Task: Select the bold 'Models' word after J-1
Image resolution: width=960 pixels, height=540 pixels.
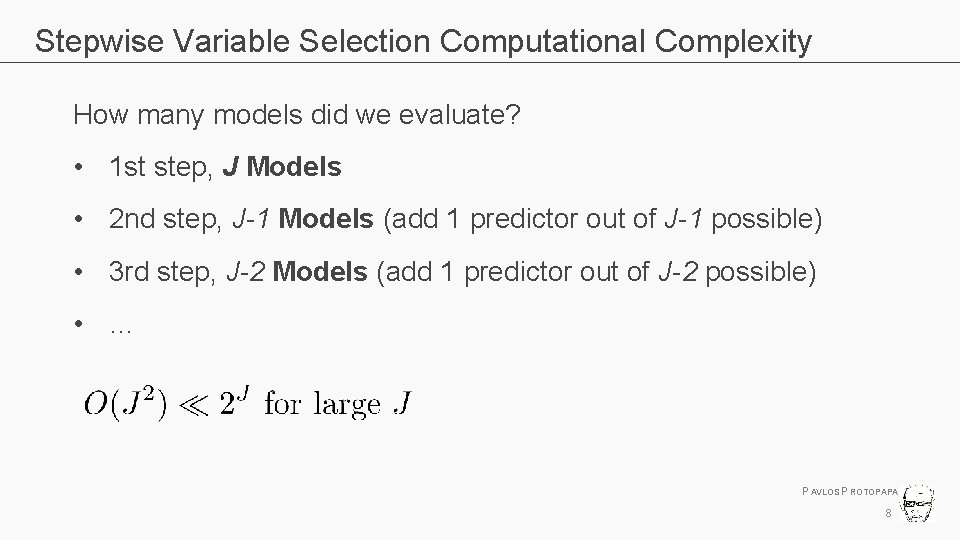Action: click(x=326, y=219)
